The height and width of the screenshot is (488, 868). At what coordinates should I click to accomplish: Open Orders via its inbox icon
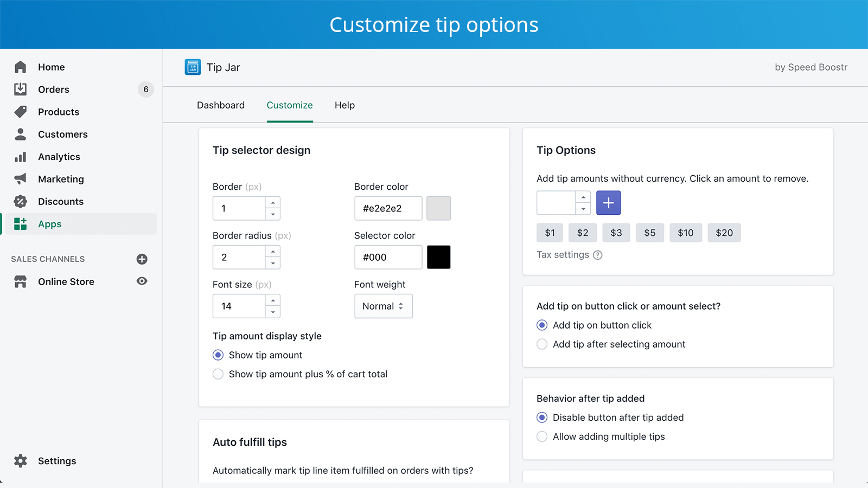point(21,89)
